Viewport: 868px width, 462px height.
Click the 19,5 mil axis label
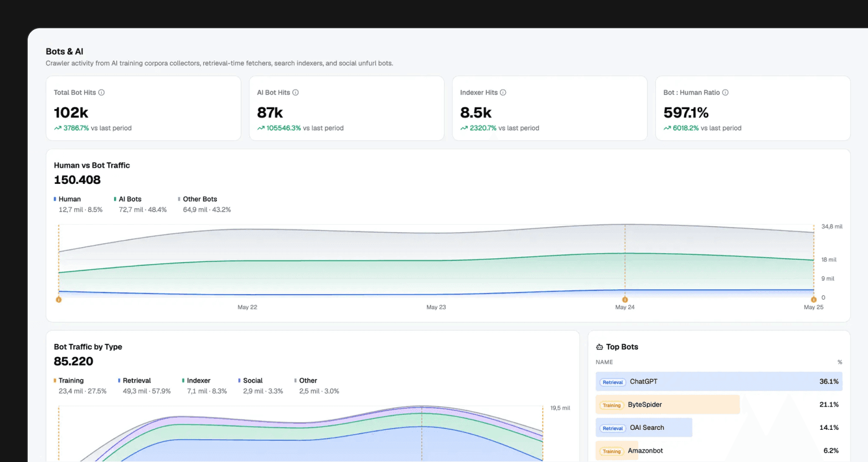(x=560, y=408)
